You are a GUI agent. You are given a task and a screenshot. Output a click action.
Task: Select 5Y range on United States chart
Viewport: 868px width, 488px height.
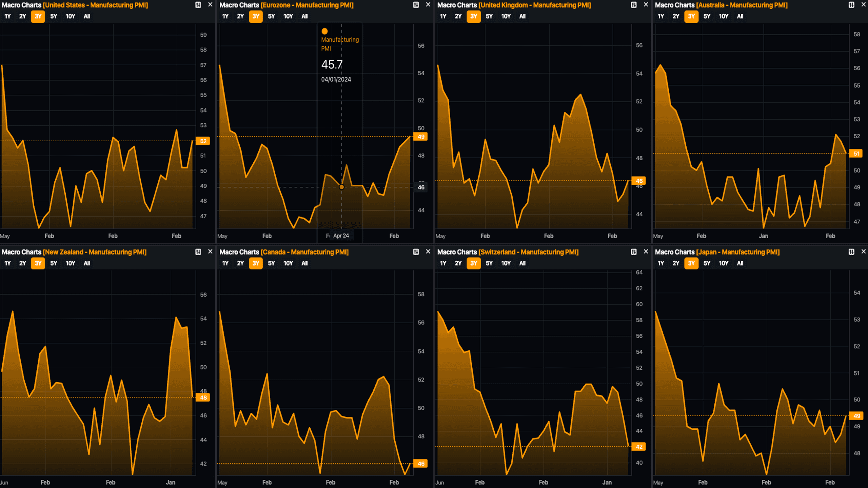tap(54, 16)
